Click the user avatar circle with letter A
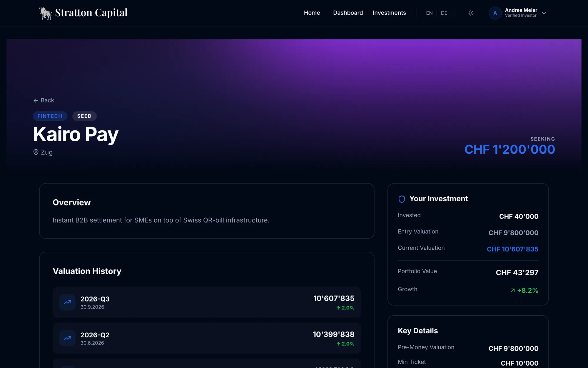The image size is (588, 368). (x=495, y=13)
